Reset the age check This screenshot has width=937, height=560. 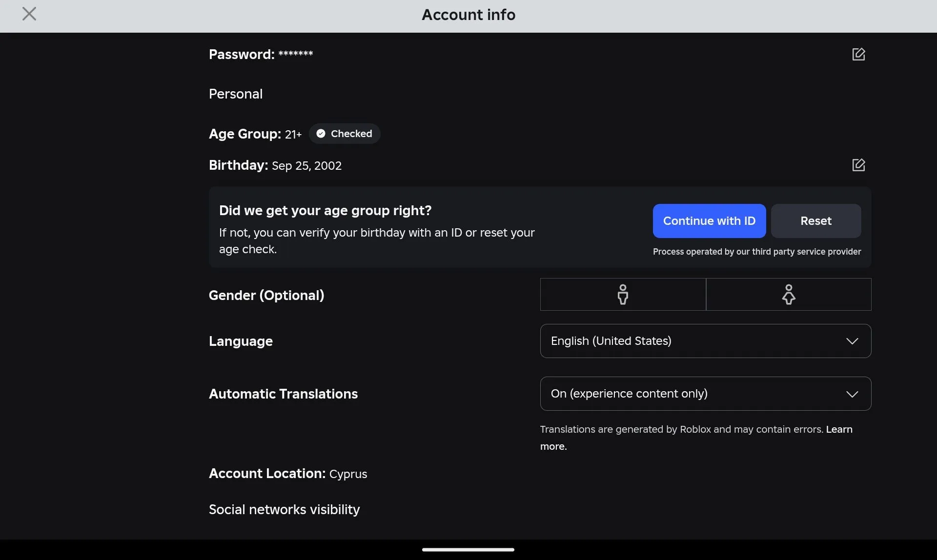coord(816,221)
